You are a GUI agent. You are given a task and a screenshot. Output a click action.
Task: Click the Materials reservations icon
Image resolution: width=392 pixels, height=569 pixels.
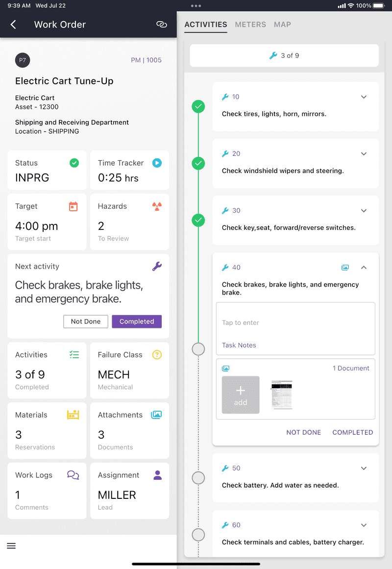point(73,415)
